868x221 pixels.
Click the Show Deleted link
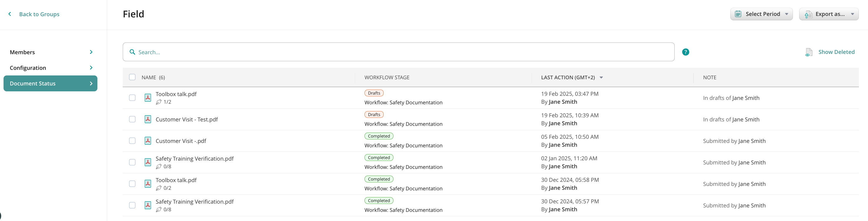[836, 52]
